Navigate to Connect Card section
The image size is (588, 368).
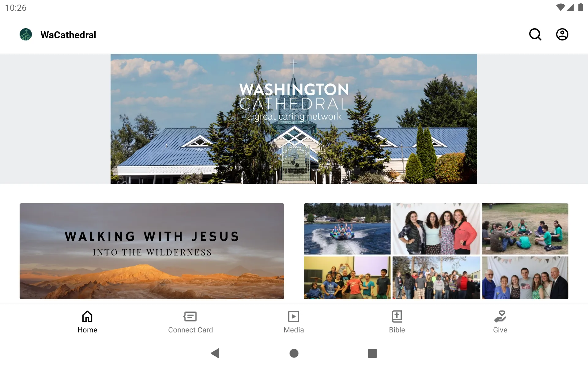click(190, 321)
